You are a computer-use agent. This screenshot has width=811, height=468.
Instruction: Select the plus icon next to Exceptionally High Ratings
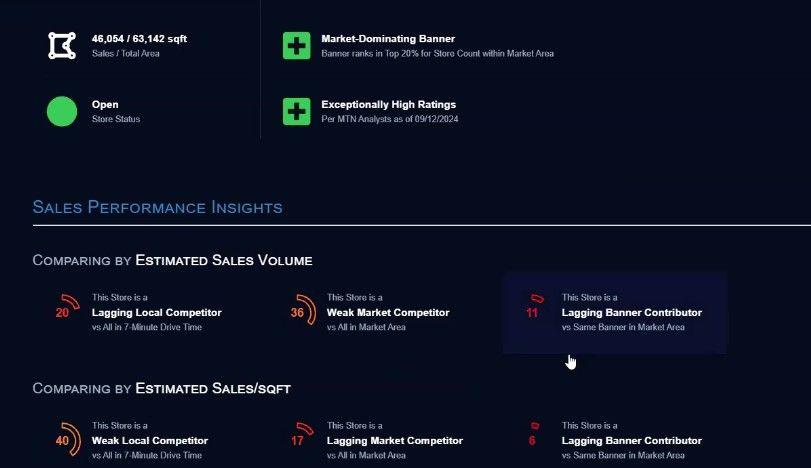296,111
